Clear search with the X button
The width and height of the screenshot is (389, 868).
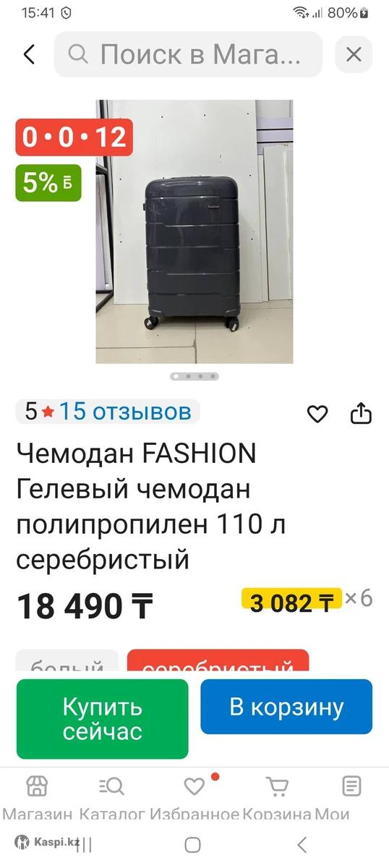click(354, 54)
